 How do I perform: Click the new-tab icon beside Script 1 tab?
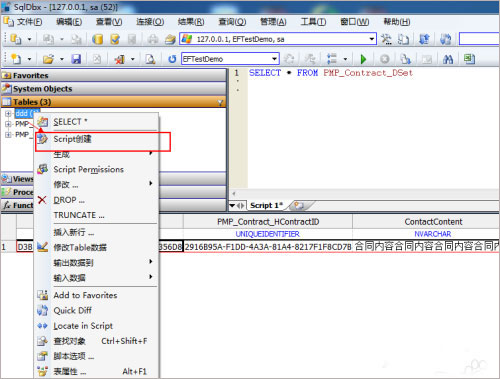[x=299, y=205]
